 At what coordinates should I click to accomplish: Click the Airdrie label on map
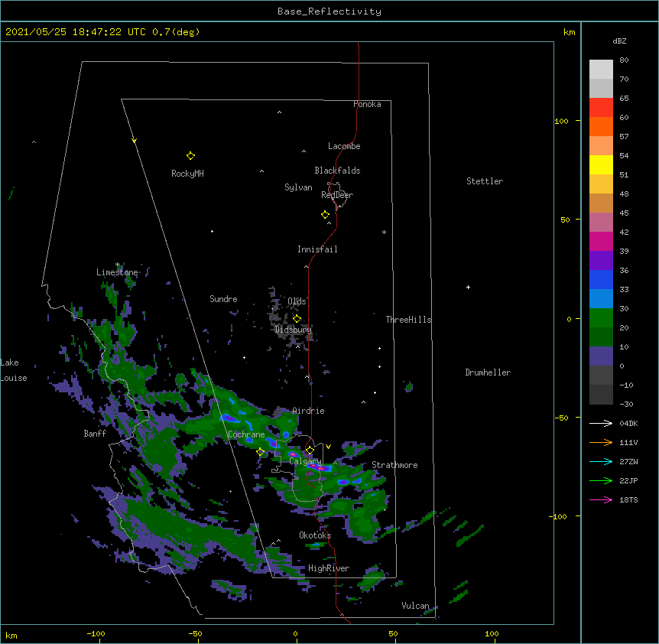click(x=309, y=411)
